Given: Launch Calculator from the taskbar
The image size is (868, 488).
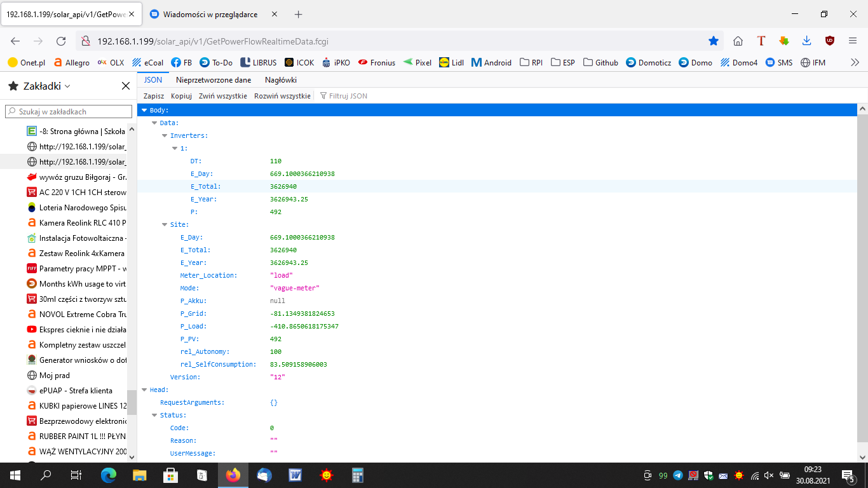Looking at the screenshot, I should (358, 475).
